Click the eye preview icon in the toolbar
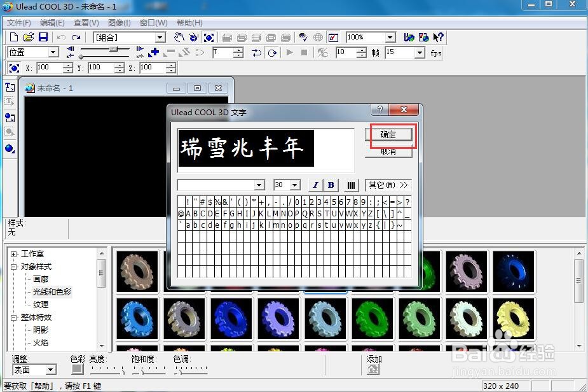Screen dimensions: 588x392 tap(303, 37)
